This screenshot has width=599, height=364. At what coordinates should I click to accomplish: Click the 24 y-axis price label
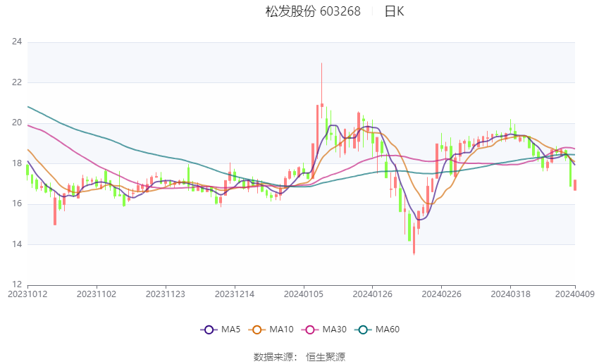17,42
